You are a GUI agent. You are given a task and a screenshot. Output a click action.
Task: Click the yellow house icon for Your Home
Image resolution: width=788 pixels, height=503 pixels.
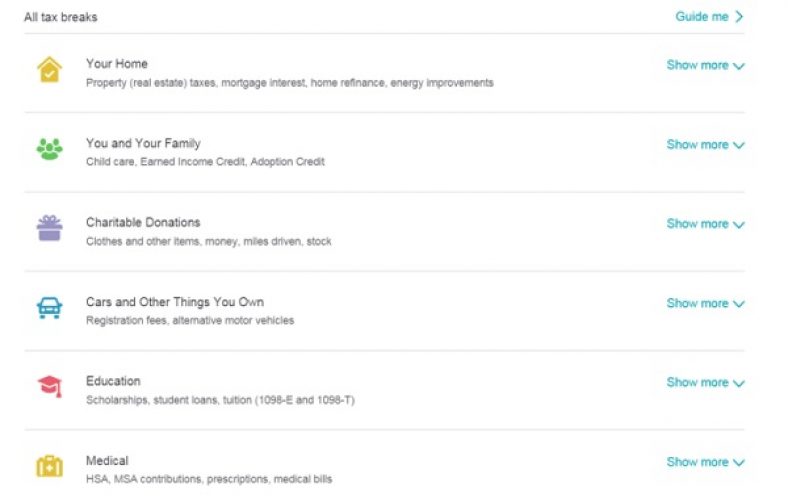coord(49,70)
